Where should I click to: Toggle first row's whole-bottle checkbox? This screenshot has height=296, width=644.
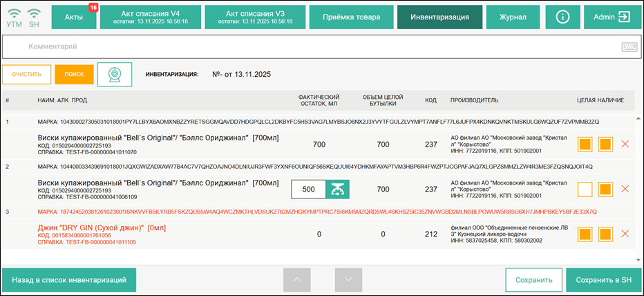point(585,144)
